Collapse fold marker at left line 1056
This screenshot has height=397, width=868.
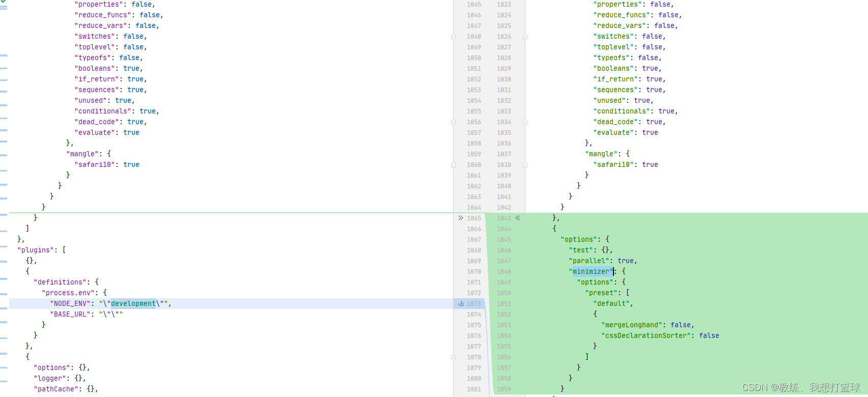click(453, 122)
